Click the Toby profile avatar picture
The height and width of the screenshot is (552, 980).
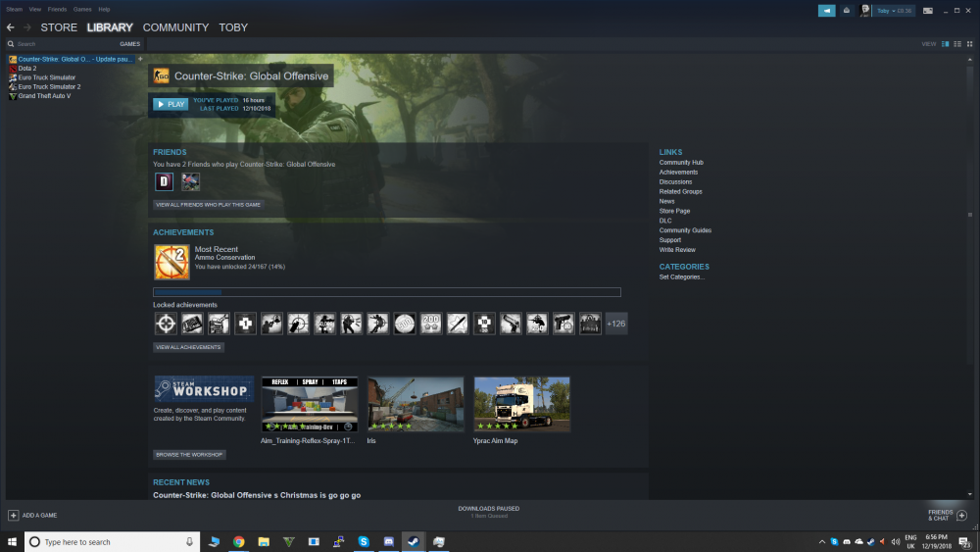(865, 11)
